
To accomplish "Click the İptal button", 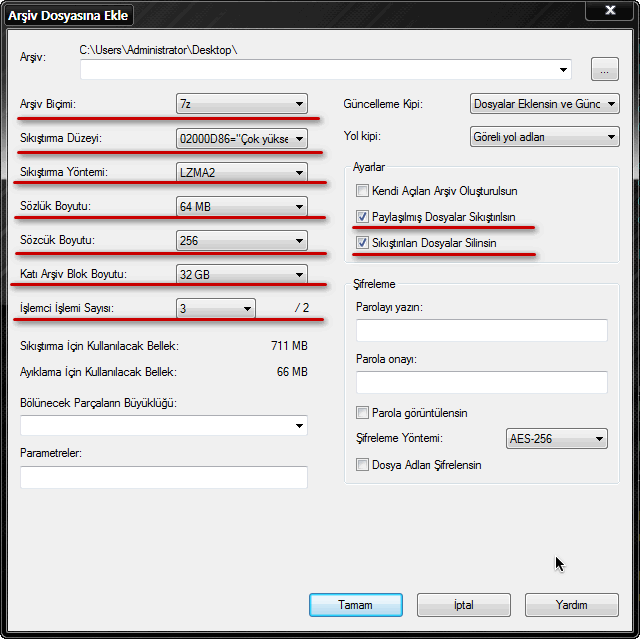I will coord(464,605).
